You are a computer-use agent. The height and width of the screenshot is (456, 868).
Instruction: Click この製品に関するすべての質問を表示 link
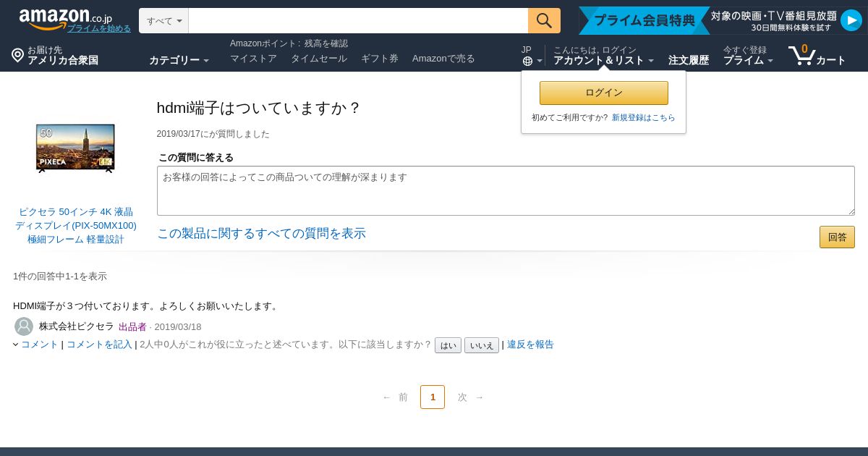(x=261, y=233)
